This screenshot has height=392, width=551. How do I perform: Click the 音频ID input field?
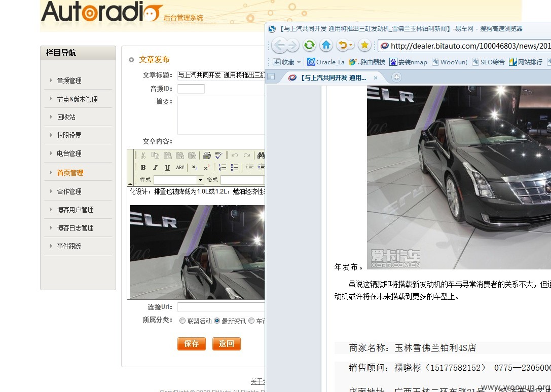[191, 89]
